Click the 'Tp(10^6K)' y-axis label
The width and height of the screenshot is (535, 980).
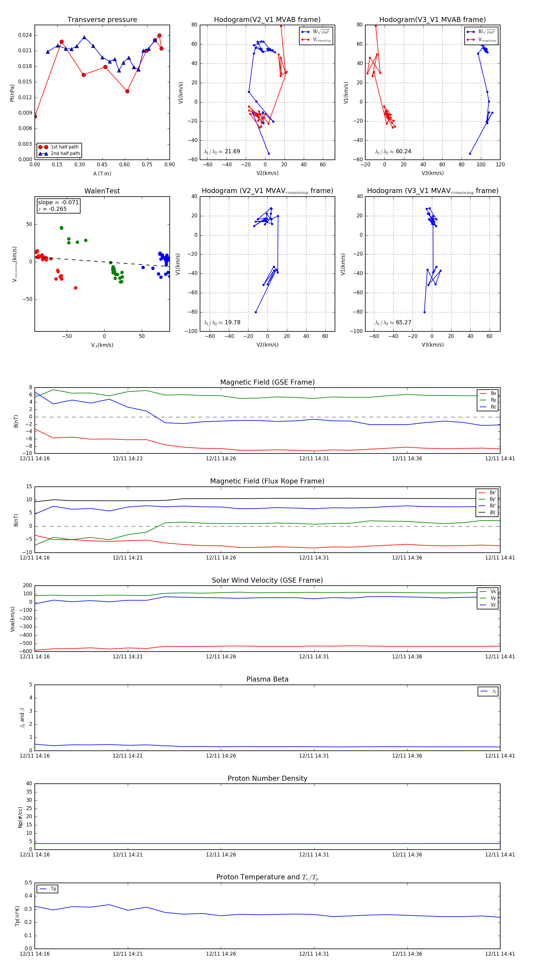tap(17, 916)
